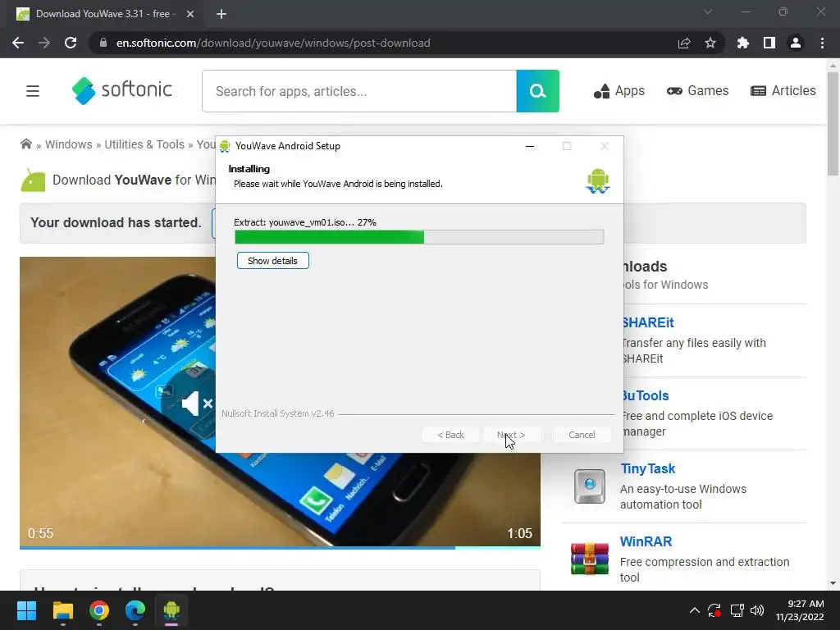
Task: Click the TinyTask app icon
Action: [589, 486]
